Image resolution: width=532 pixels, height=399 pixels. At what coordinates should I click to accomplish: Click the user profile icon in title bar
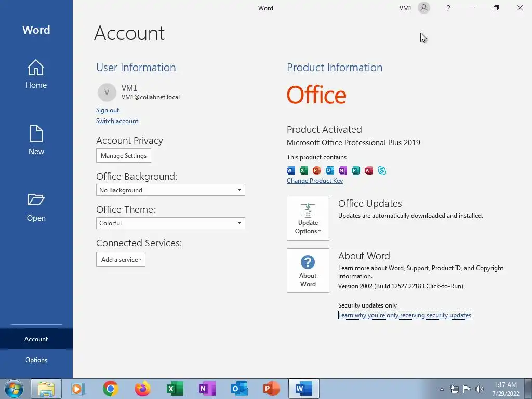(424, 8)
